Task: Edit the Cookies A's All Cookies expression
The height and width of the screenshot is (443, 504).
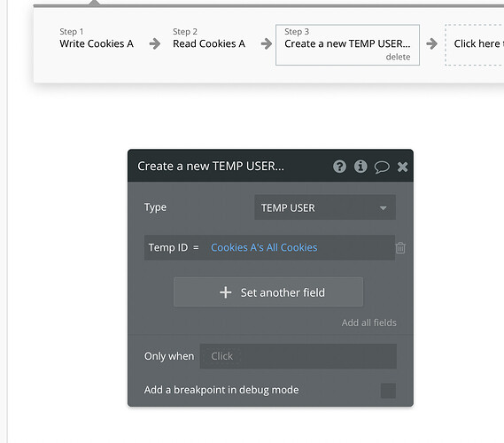Action: (x=264, y=247)
